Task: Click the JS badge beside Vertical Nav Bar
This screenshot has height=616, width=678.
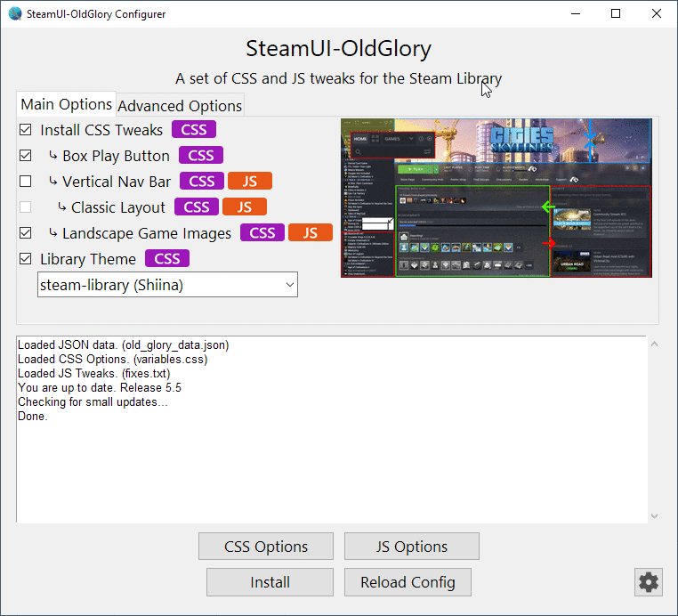Action: (250, 181)
